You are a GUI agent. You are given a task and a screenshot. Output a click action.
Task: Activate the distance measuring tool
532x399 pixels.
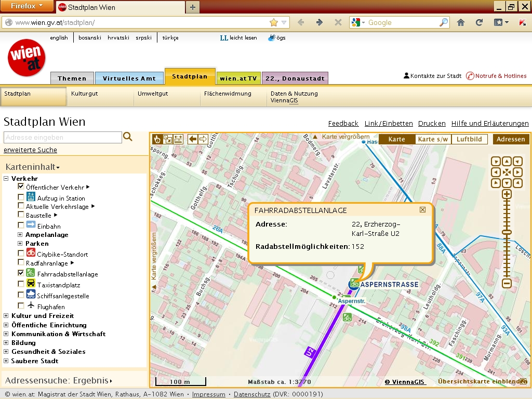coord(178,139)
